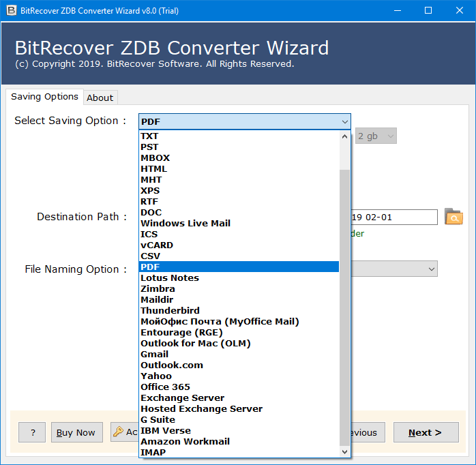Select Thunderbird saving option
Viewport: 476px width, 465px height.
[239, 310]
